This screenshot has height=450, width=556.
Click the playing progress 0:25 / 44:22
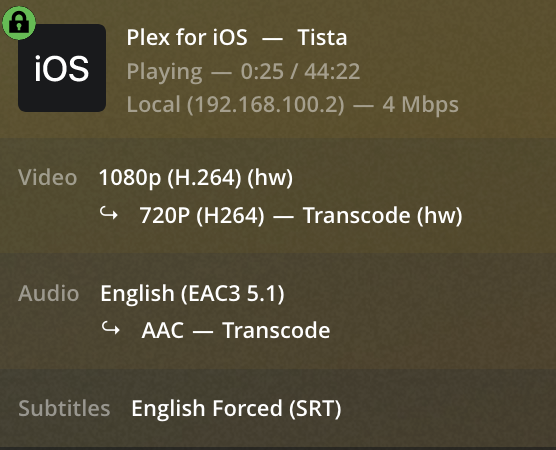[300, 71]
